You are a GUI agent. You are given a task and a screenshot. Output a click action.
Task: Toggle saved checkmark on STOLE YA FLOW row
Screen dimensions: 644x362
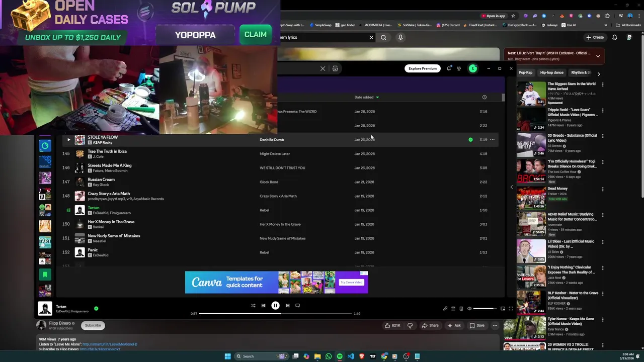pos(470,140)
